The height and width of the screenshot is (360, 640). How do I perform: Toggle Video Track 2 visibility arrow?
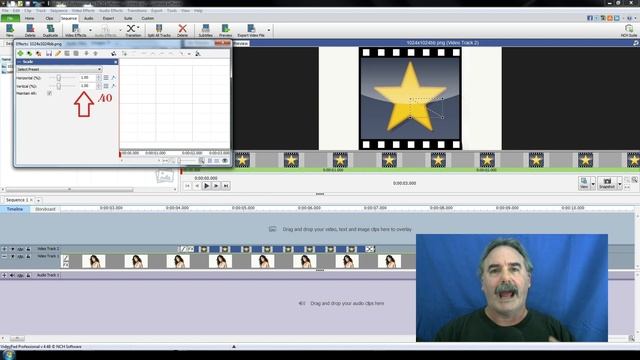tap(12, 249)
